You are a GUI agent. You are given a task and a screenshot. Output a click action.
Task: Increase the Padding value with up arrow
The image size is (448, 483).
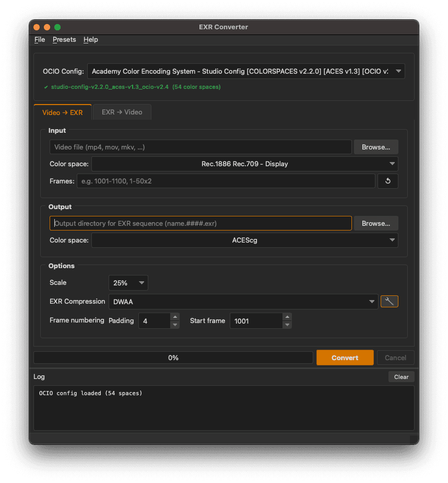175,317
